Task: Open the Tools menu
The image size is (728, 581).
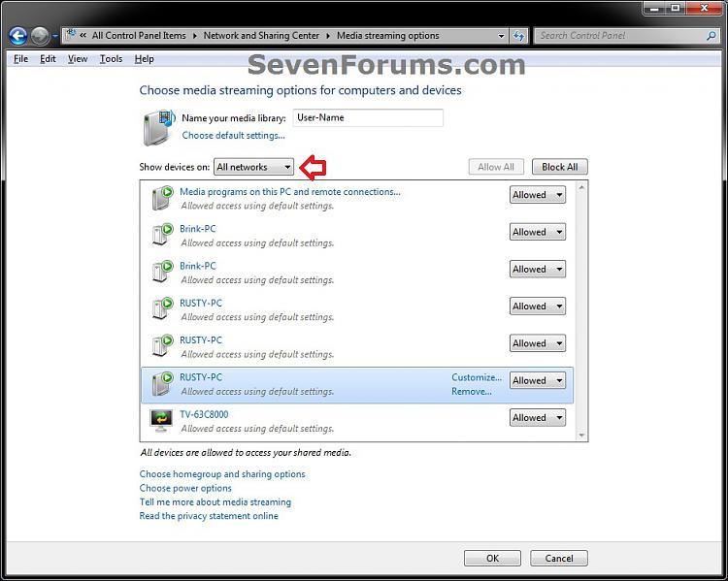Action: point(111,59)
